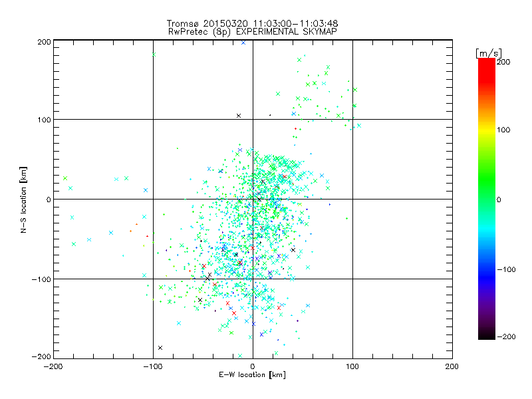The width and height of the screenshot is (532, 399).
Task: Click the y-axis '100' tick label
Action: pos(45,120)
